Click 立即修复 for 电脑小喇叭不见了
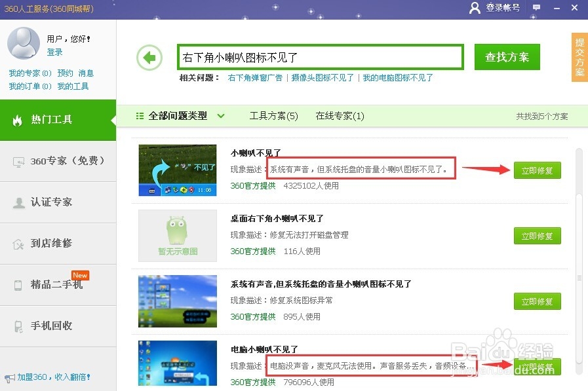588x391 pixels. click(537, 367)
